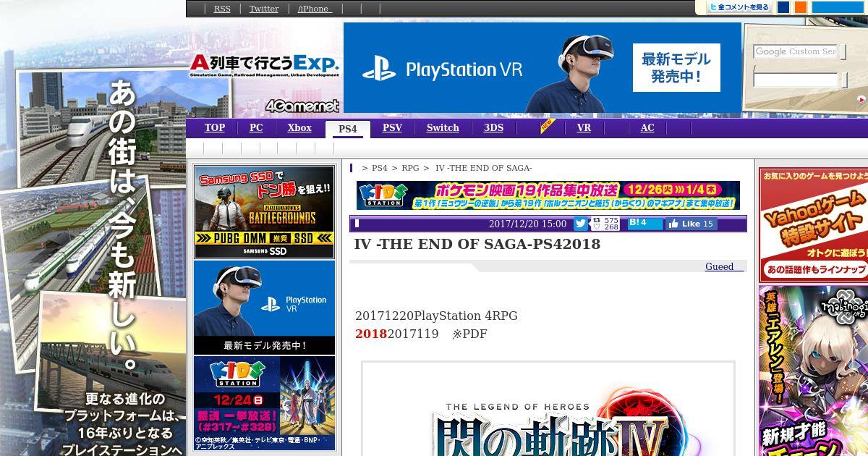The height and width of the screenshot is (456, 868).
Task: Click the A列車で行こう Exp. logo banner
Action: (265, 65)
